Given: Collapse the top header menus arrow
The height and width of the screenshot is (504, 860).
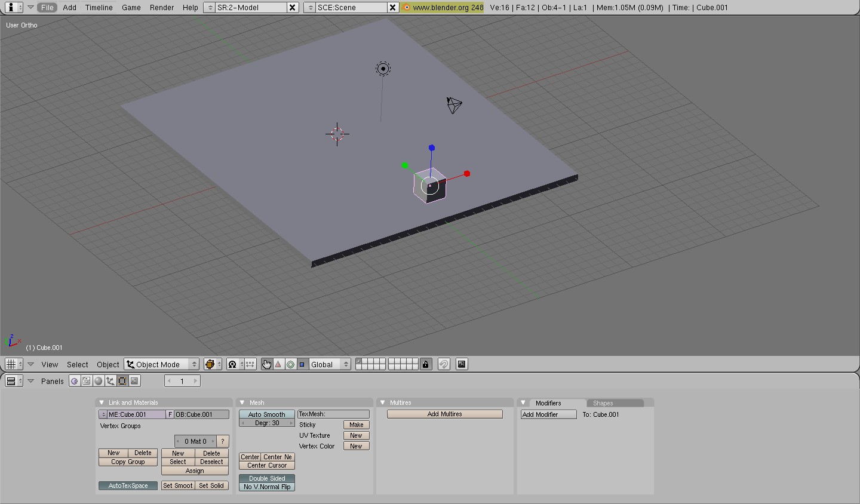Looking at the screenshot, I should click(x=30, y=7).
